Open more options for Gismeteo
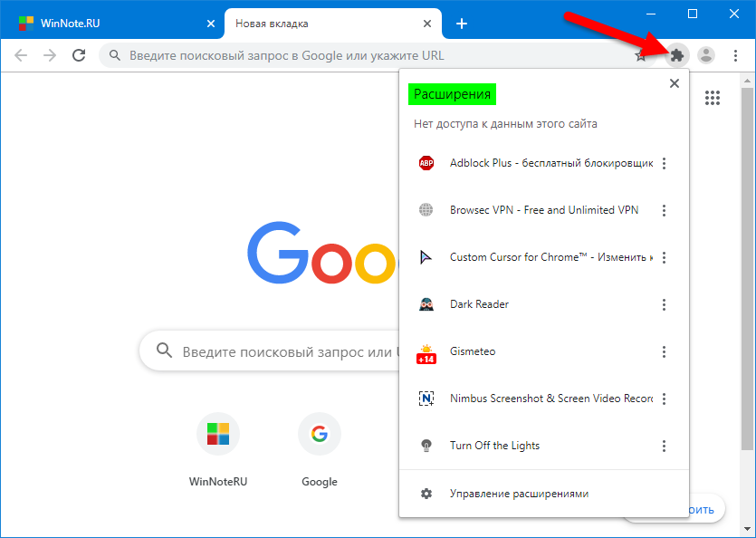 pos(664,351)
